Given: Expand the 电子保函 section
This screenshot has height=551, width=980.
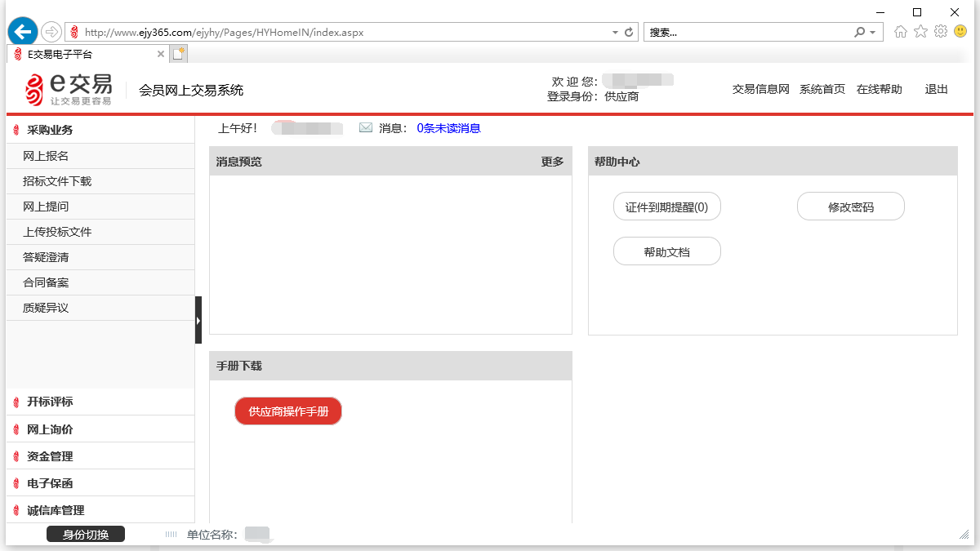Looking at the screenshot, I should coord(100,482).
